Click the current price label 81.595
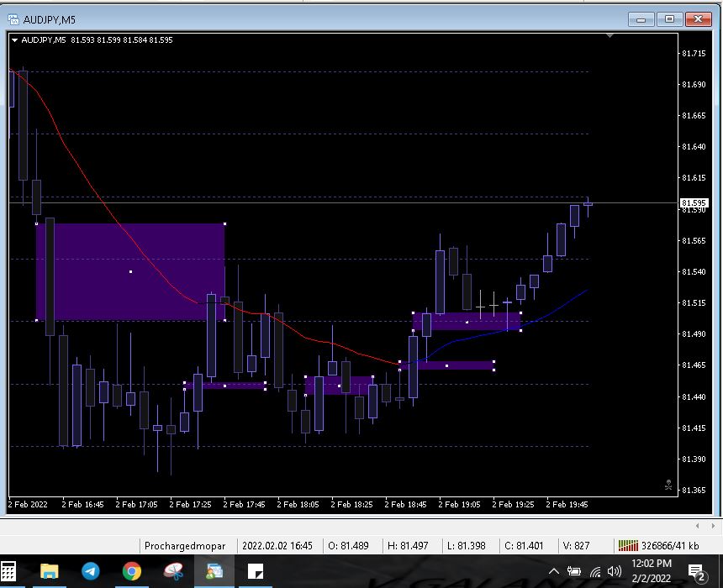723x588 pixels. tap(694, 202)
